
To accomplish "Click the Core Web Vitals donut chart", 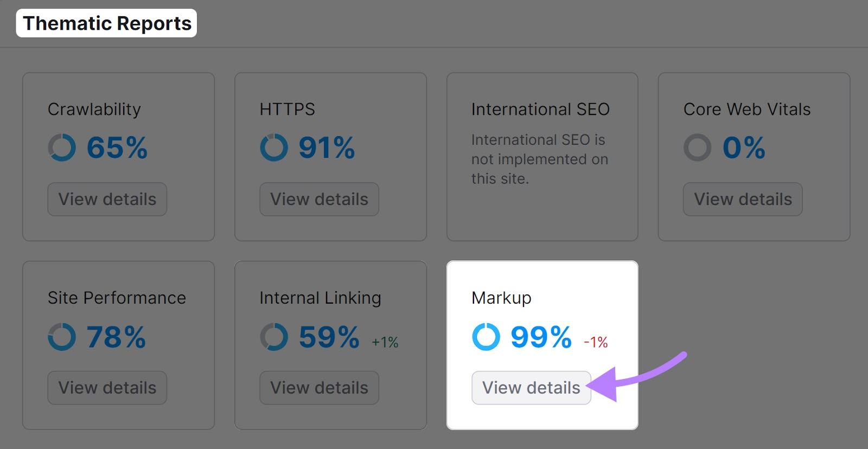I will click(698, 146).
